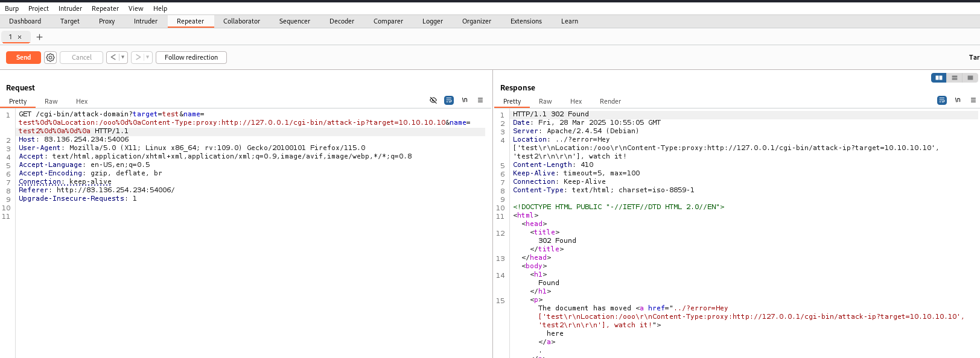This screenshot has height=358, width=980.
Task: Click the Cancel button
Action: tap(81, 57)
